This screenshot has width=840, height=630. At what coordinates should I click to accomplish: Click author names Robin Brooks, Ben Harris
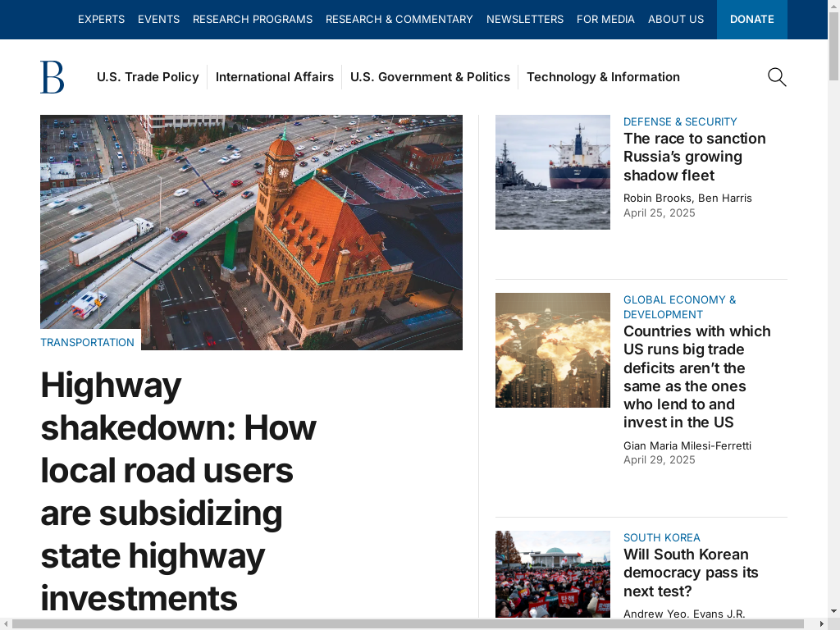click(688, 199)
